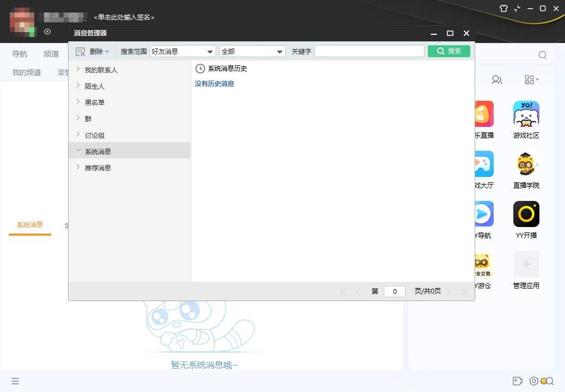Click the 关键字 keyword input field
Screen dimensions: 565x392
point(369,51)
